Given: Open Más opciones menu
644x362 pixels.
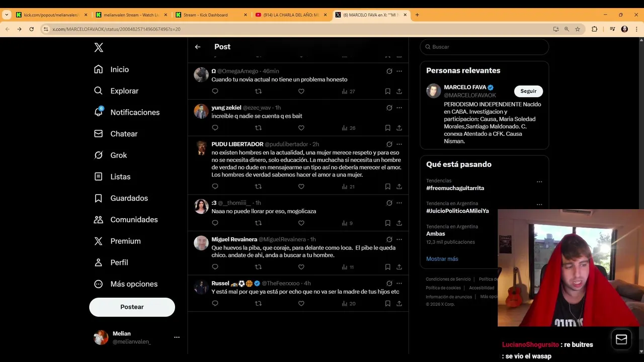Looking at the screenshot, I should point(126,284).
